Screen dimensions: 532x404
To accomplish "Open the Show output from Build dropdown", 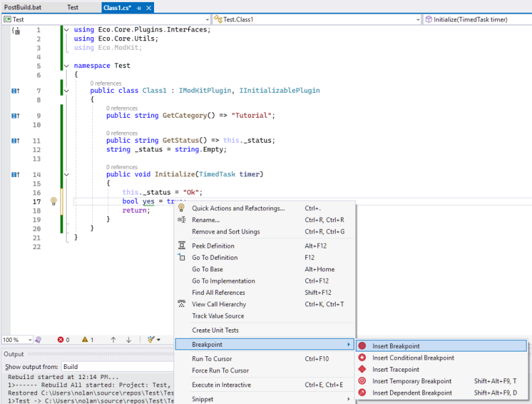I will tap(118, 366).
